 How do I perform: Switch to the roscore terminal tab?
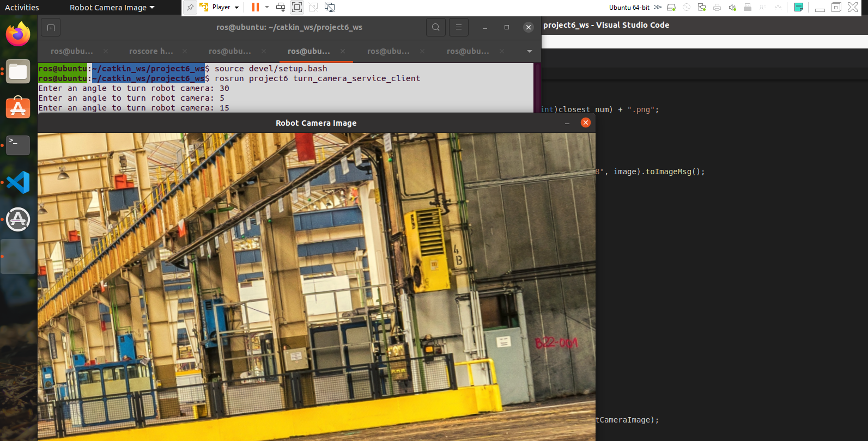point(151,51)
